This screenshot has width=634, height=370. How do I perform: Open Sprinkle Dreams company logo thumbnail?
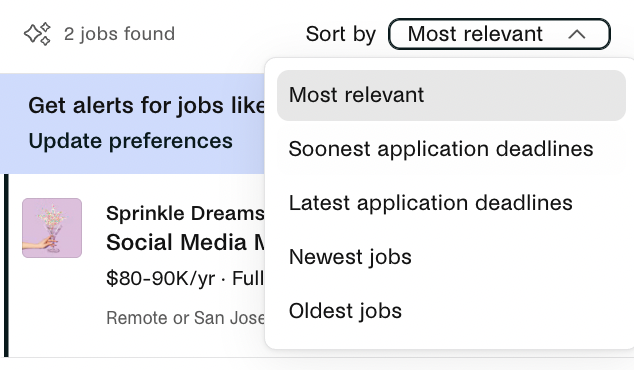point(52,228)
